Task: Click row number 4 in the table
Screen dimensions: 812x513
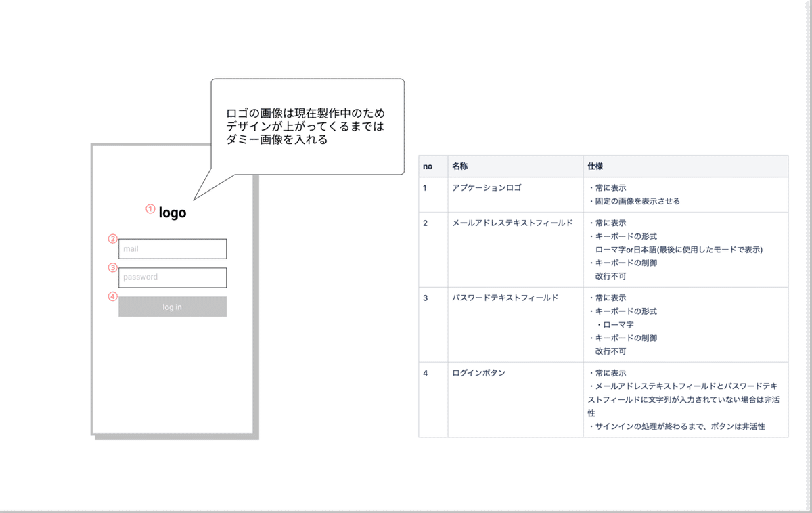Action: tap(426, 372)
